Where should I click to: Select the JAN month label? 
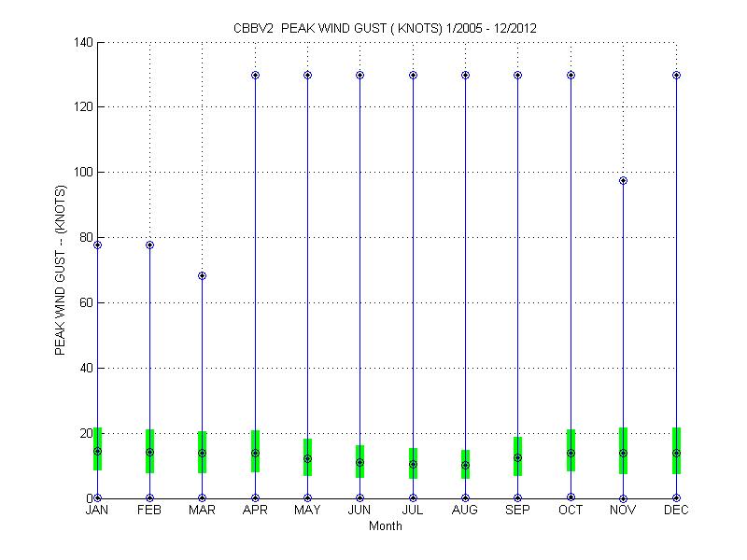(97, 510)
